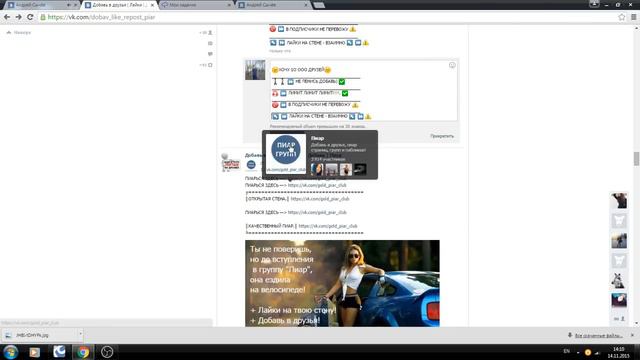Open the Windows Start menu
The height and width of the screenshot is (360, 640).
(10, 352)
